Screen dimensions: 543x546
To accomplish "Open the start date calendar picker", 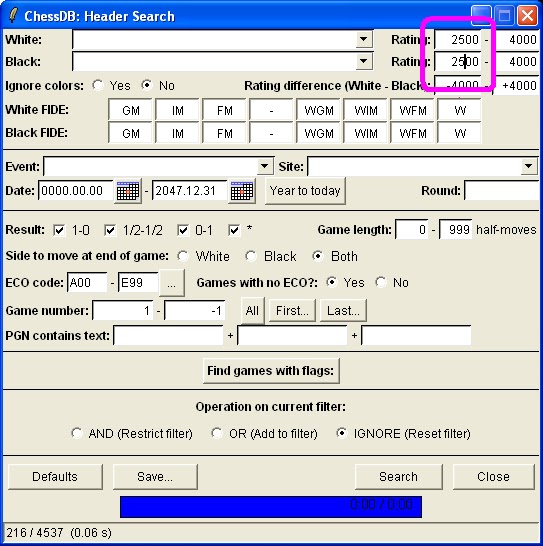I will point(128,191).
